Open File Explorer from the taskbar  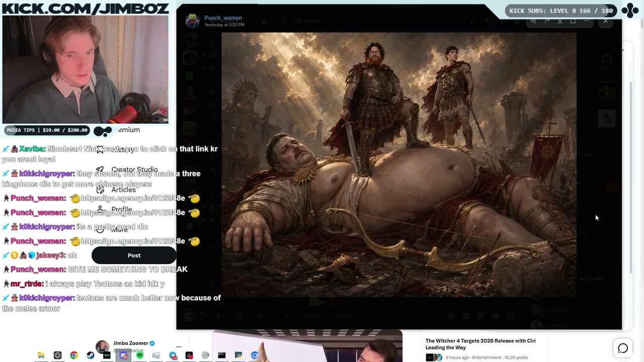(41, 355)
